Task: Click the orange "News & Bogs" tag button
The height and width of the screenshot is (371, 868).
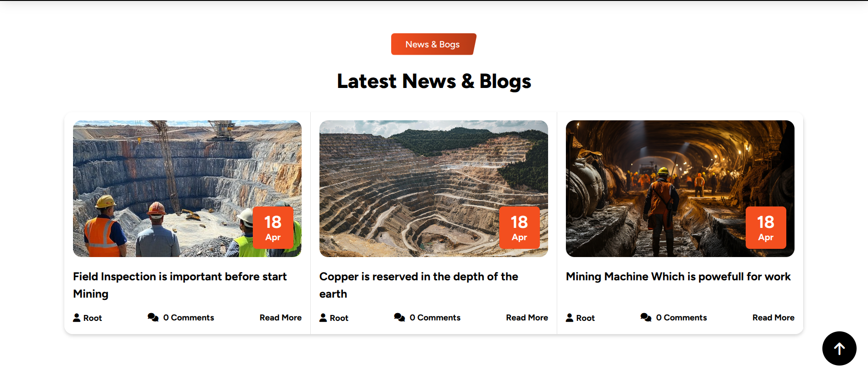Action: click(x=434, y=44)
